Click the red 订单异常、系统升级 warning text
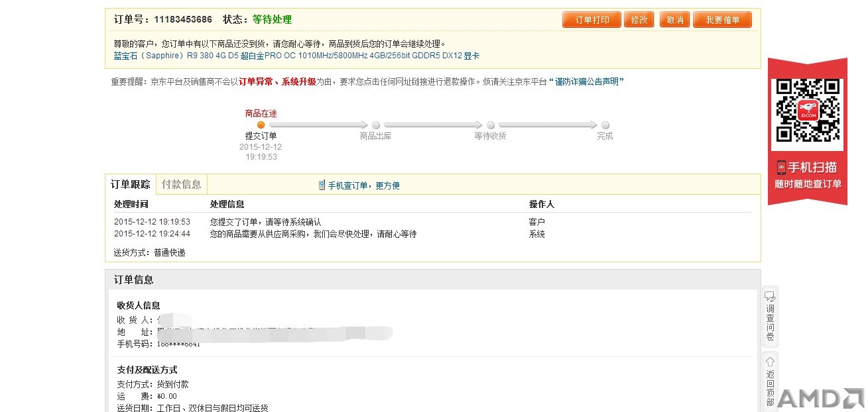Viewport: 868px width, 412px height. tap(277, 81)
